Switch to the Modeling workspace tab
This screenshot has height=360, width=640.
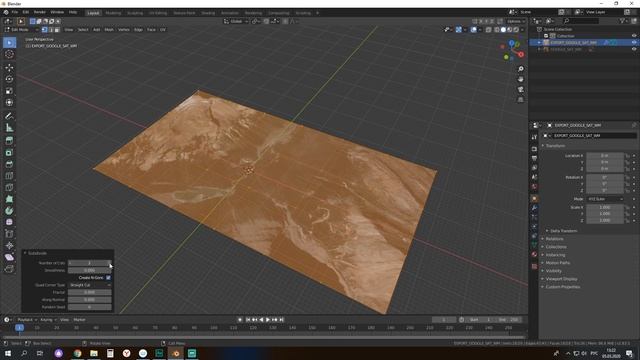point(113,13)
